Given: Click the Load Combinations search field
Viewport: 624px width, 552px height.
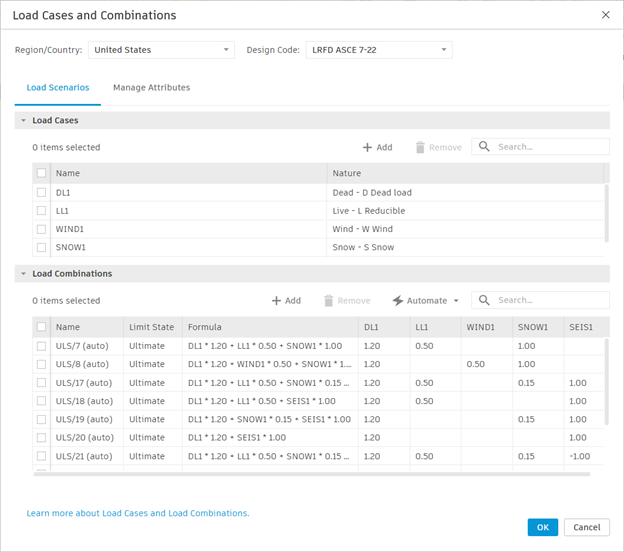Looking at the screenshot, I should click(x=550, y=300).
